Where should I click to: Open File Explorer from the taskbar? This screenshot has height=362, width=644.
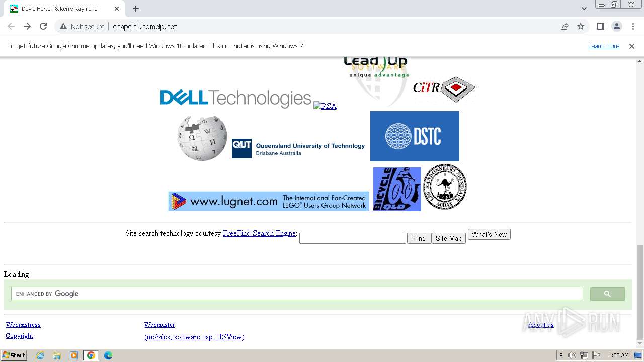57,355
